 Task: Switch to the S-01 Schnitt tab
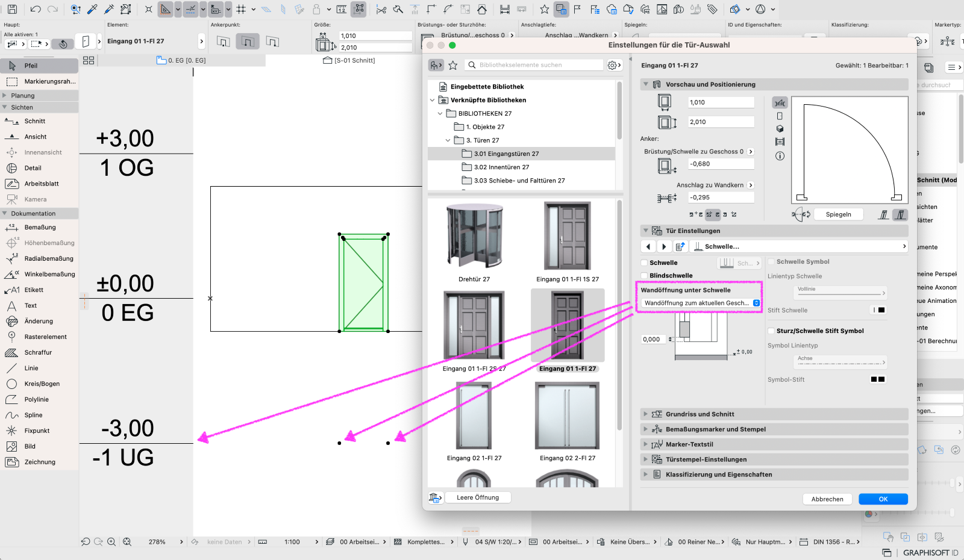349,60
